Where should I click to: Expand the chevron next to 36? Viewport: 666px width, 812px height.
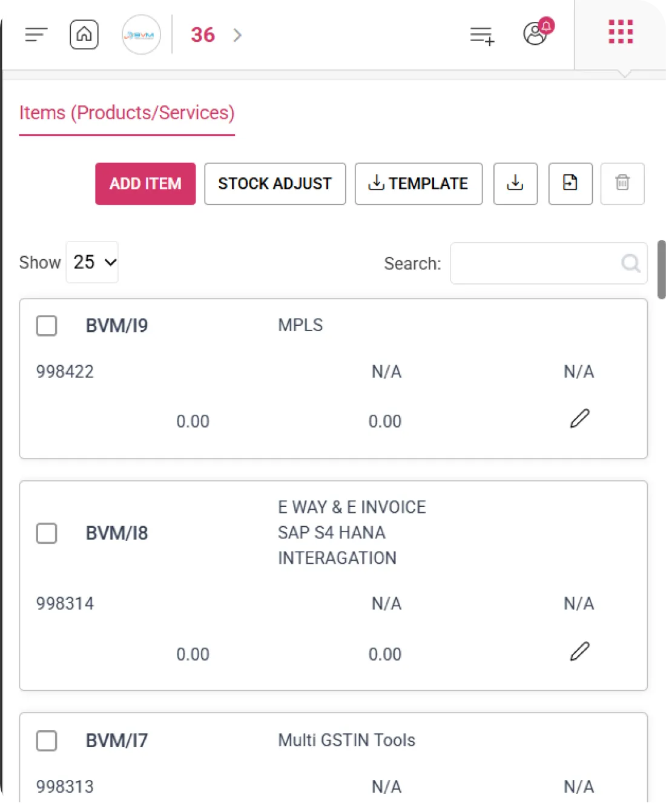[237, 35]
